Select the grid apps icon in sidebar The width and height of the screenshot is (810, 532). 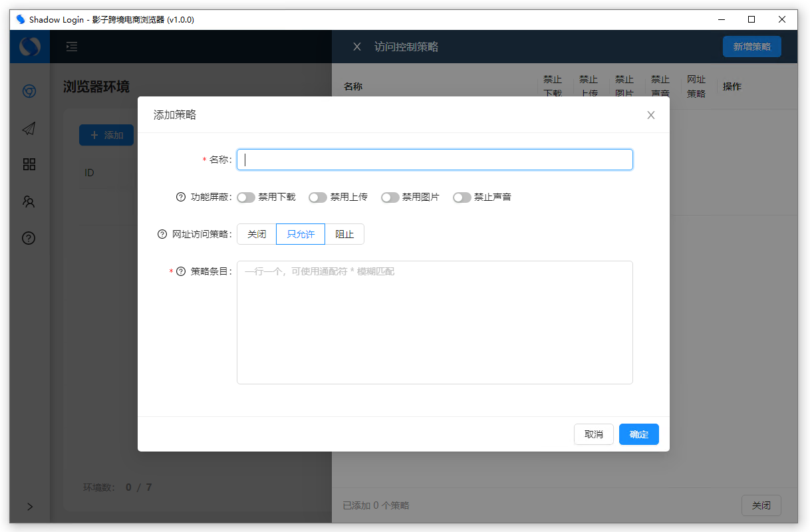pos(29,164)
